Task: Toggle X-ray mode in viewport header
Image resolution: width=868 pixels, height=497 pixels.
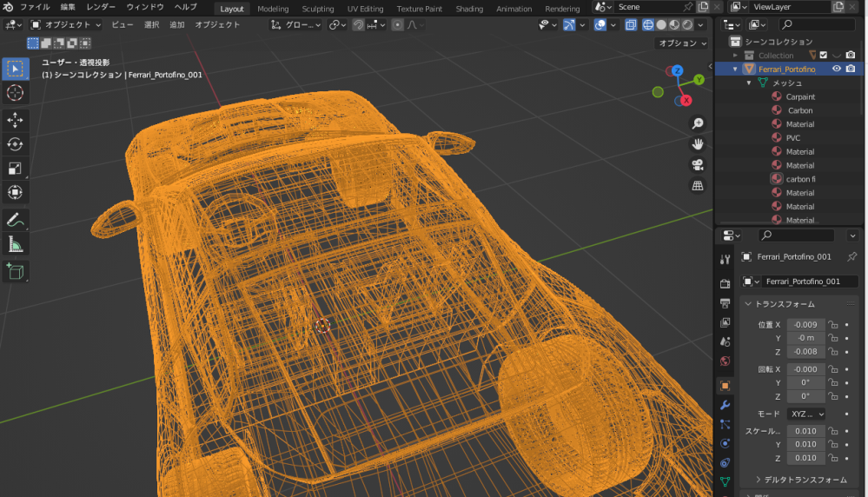Action: point(631,25)
